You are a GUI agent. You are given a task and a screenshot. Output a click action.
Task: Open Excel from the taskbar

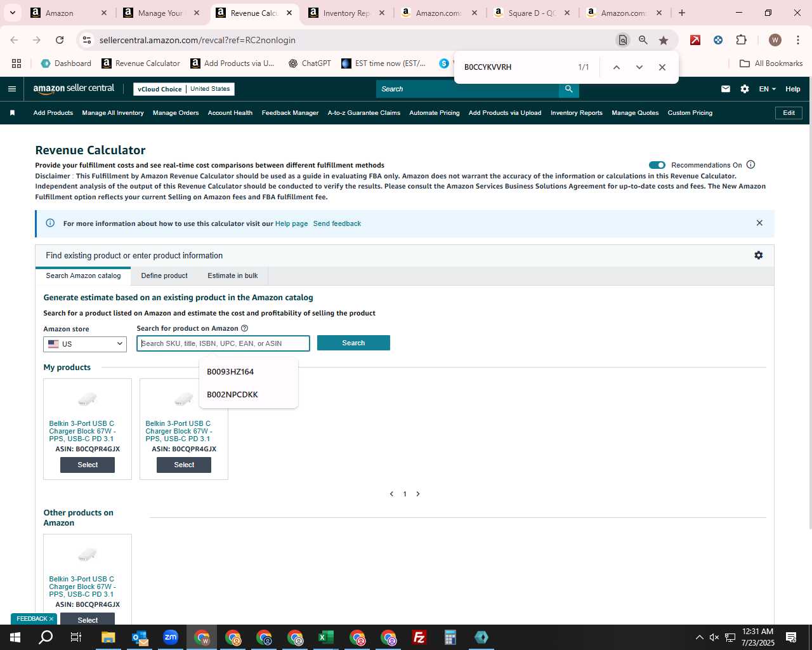(326, 637)
